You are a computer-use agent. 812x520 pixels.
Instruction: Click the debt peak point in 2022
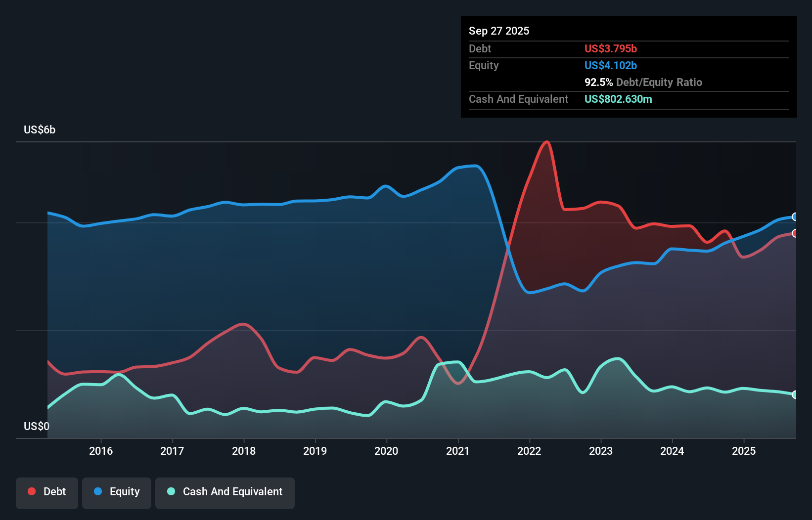point(546,142)
